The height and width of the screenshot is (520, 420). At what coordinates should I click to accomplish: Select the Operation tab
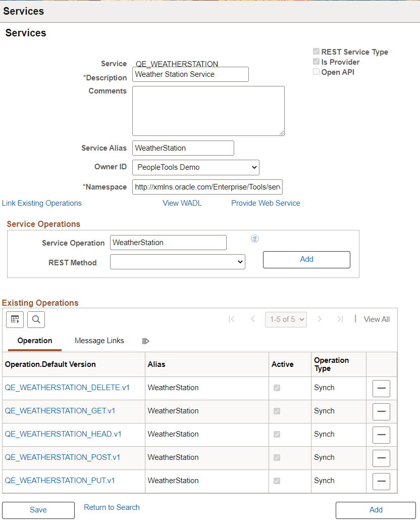35,341
